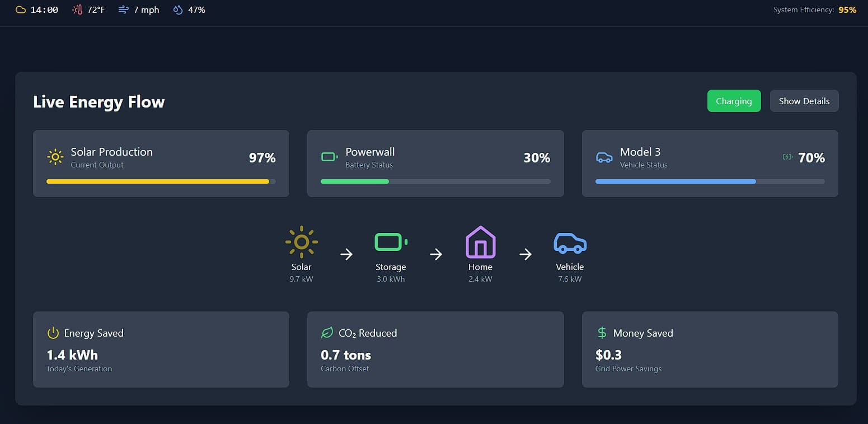Viewport: 868px width, 424px height.
Task: Select the wind icon beside 7 mph
Action: 124,10
